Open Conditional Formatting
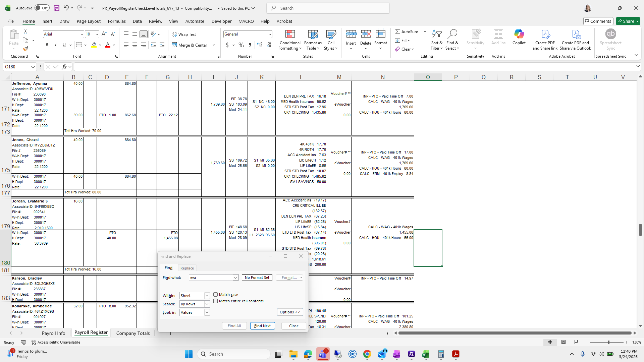Screen dimensions: 644x362 coord(290,40)
